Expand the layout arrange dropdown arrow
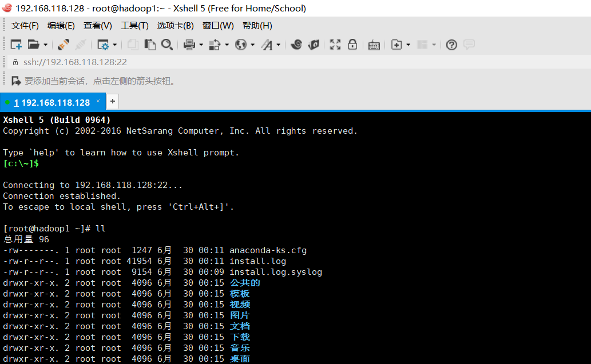 (x=434, y=45)
